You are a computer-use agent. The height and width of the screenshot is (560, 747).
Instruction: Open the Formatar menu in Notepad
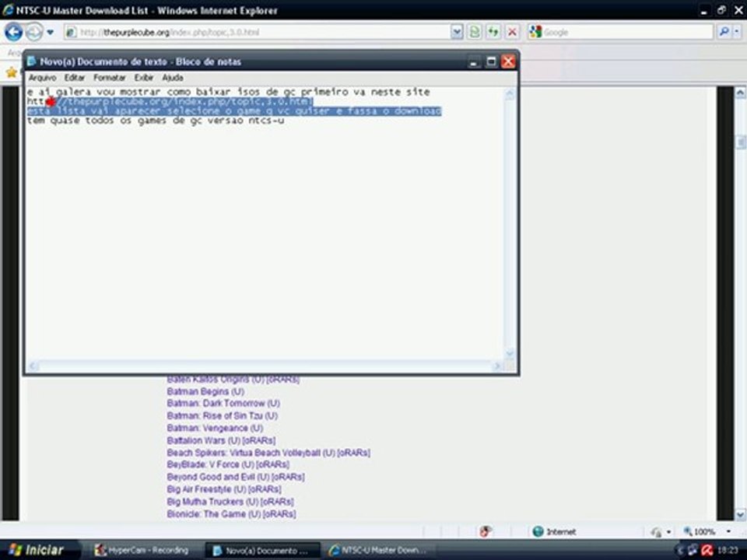110,78
